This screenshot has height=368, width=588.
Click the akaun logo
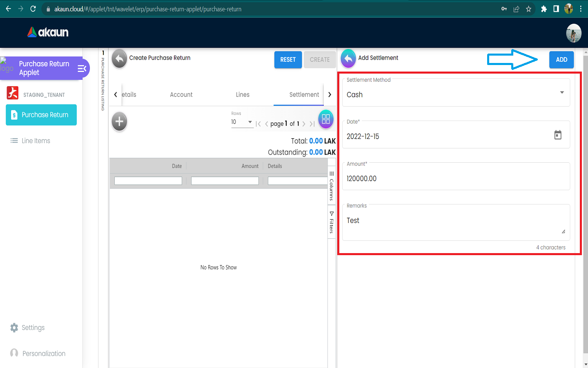coord(48,32)
